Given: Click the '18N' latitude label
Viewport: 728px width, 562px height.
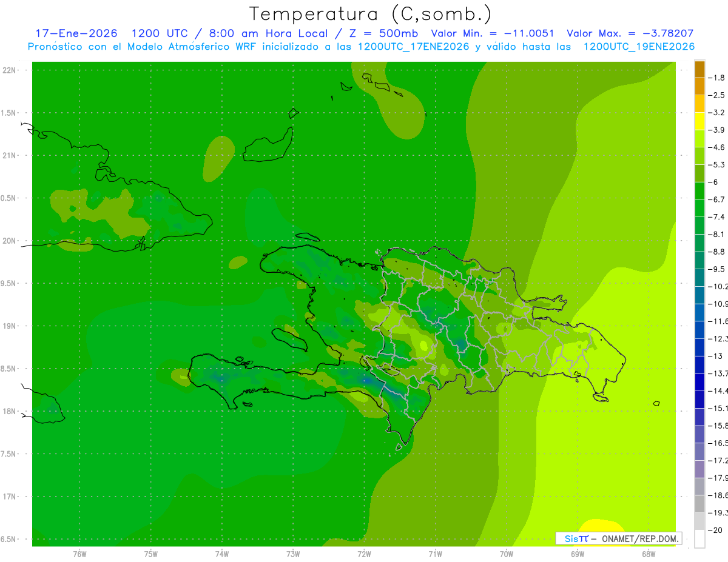Looking at the screenshot, I should (x=10, y=411).
